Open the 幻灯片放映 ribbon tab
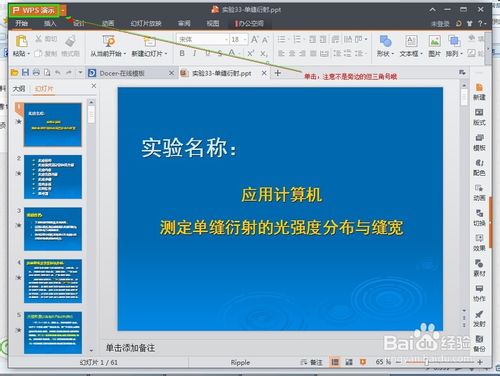This screenshot has height=376, width=500. pos(146,23)
